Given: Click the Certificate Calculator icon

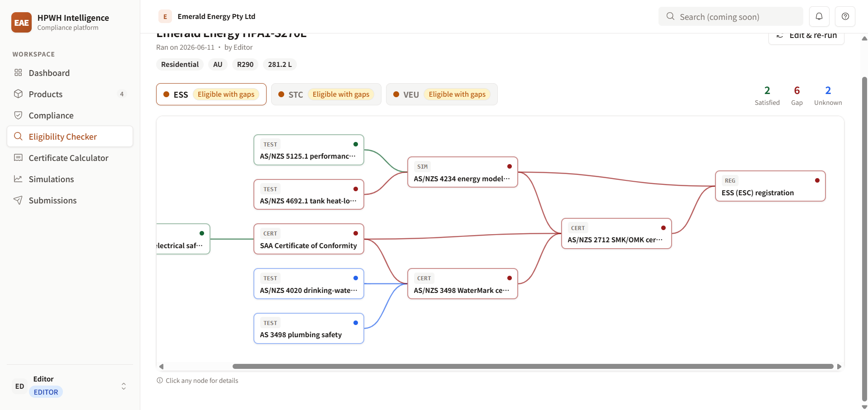Looking at the screenshot, I should coord(18,158).
